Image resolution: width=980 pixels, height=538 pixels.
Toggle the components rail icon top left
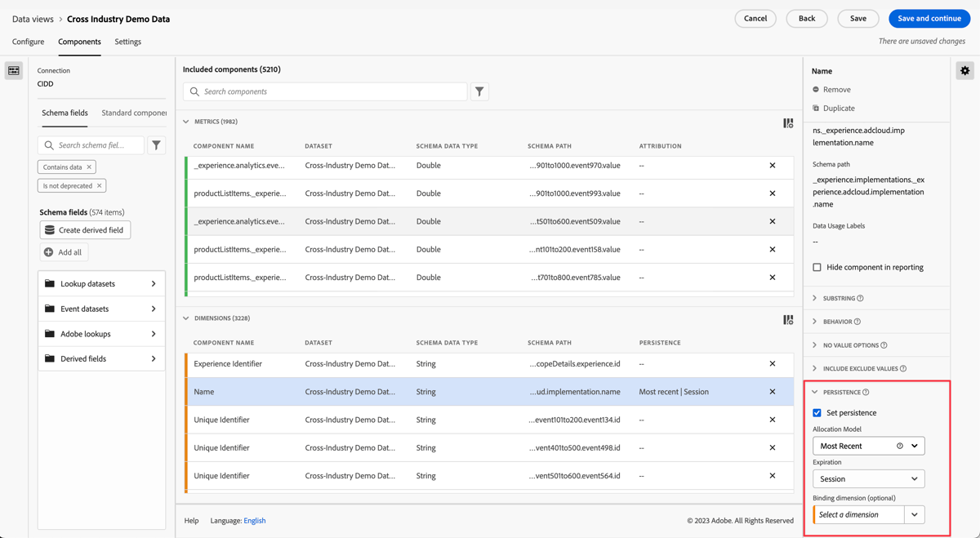click(13, 70)
